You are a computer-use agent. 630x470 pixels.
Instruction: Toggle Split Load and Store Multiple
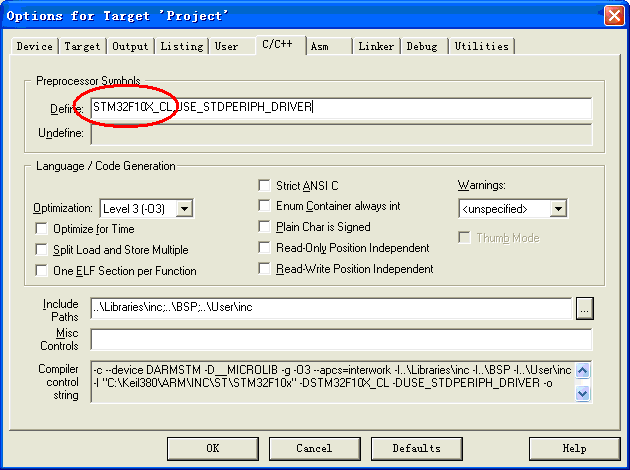pyautogui.click(x=41, y=250)
